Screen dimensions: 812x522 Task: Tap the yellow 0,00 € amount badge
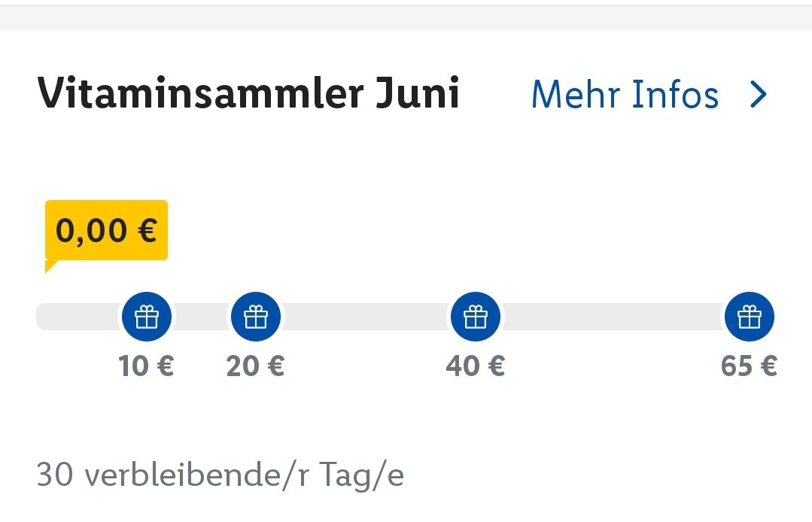[x=106, y=230]
